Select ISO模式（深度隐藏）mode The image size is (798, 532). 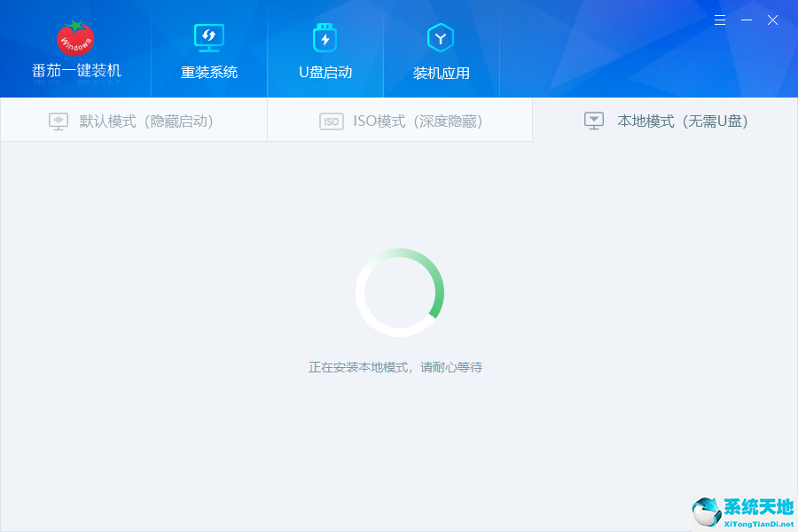399,120
